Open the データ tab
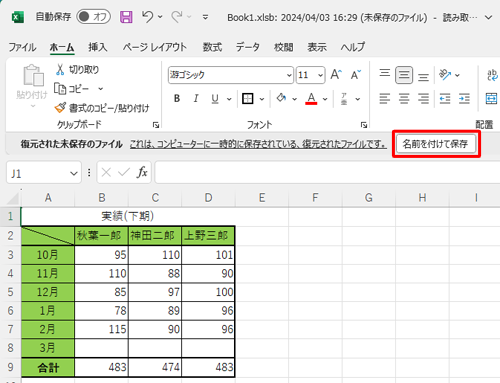 coord(248,47)
